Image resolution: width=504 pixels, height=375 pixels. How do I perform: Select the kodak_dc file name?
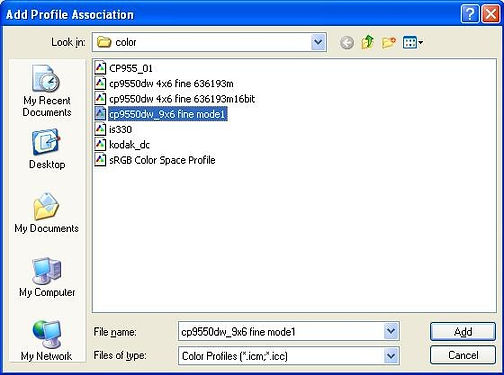click(x=129, y=145)
